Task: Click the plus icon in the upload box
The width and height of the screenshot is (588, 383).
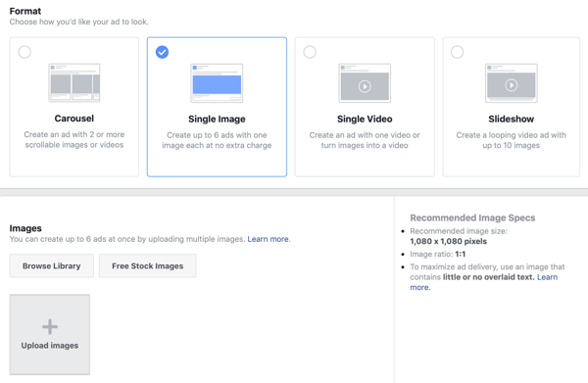Action: point(50,327)
